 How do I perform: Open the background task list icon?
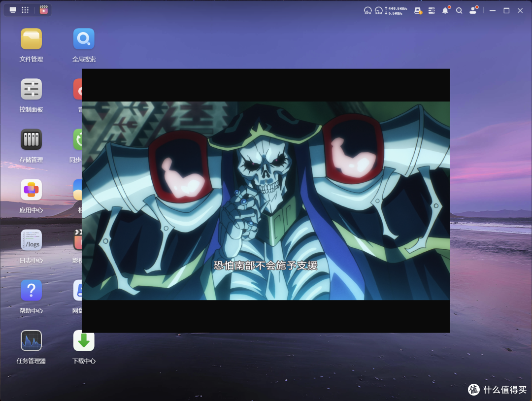pos(432,10)
